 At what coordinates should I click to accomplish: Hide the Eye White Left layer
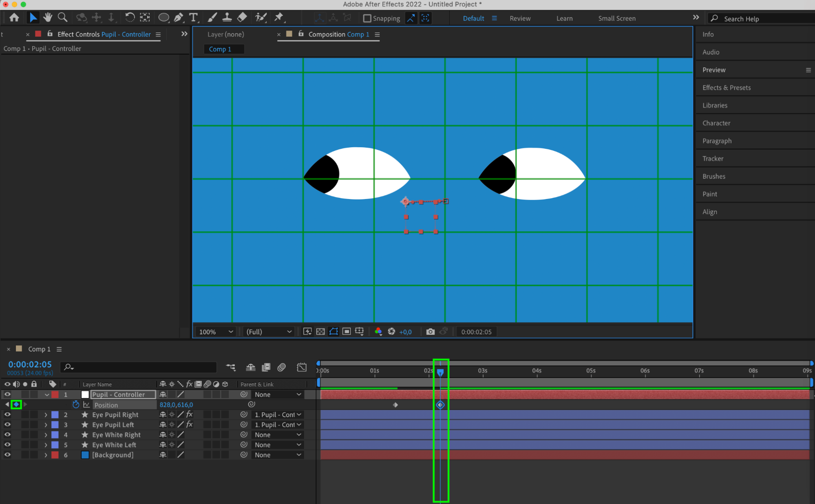pyautogui.click(x=7, y=445)
